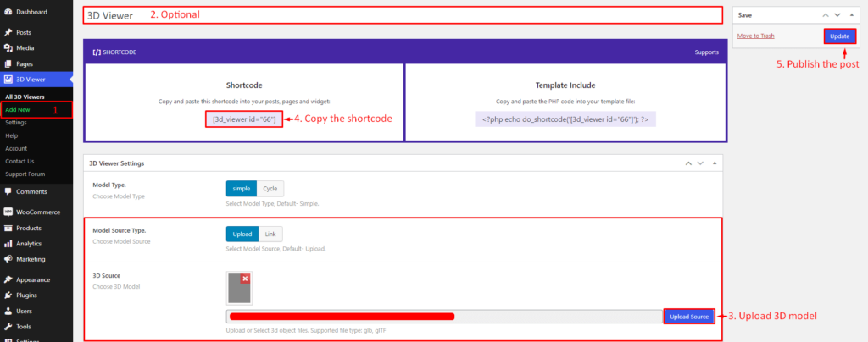Open Account submenu item
This screenshot has width=868, height=342.
[x=16, y=148]
